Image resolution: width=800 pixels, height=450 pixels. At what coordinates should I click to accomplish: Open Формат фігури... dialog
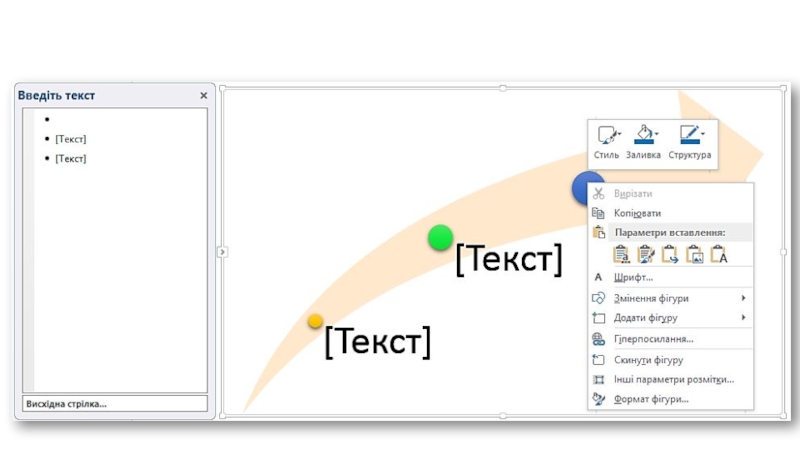[x=651, y=399]
